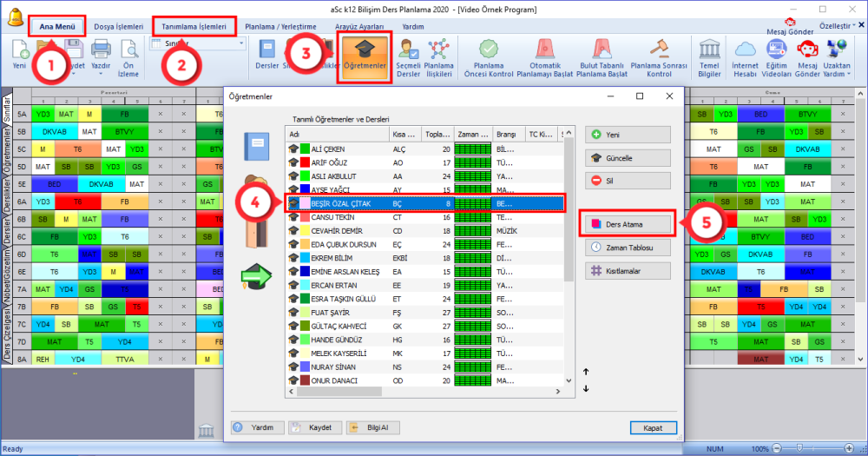868x456 pixels.
Task: Open Temel Bilgiler icon
Action: coord(710,58)
